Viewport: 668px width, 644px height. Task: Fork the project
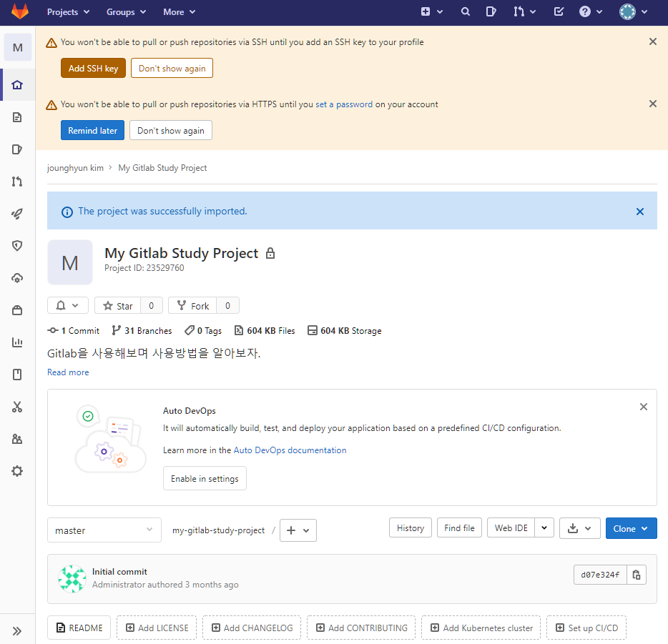[193, 306]
